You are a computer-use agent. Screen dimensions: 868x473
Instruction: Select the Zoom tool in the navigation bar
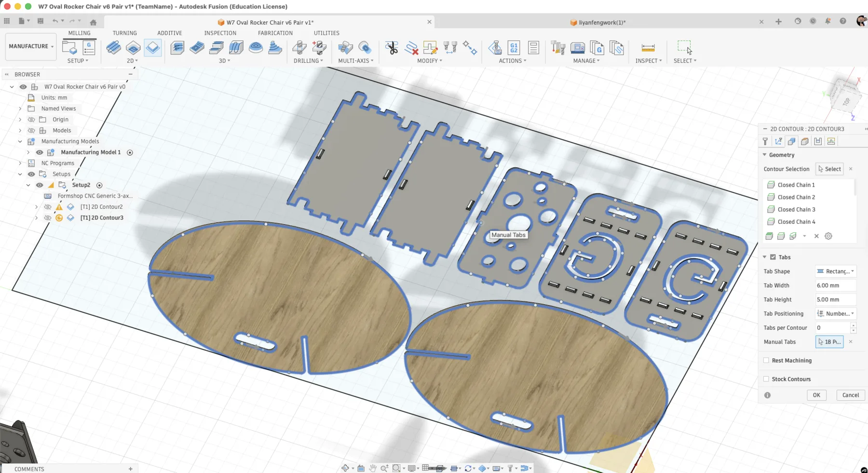tap(384, 467)
